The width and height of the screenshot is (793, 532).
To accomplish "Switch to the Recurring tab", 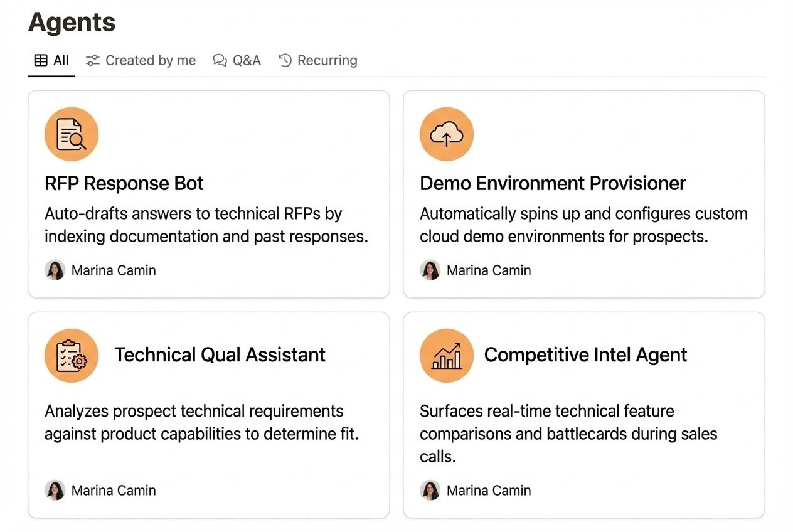I will (x=327, y=60).
